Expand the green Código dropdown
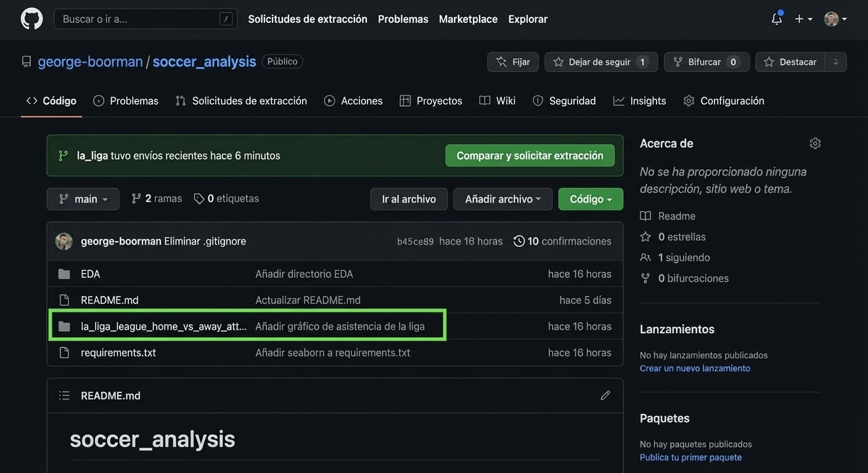 [x=590, y=199]
